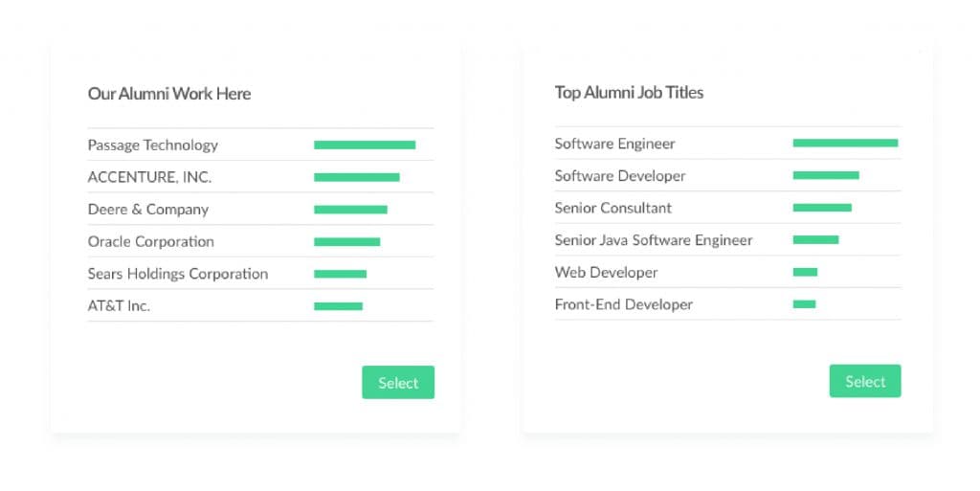Click the green bar beside Passage Technology
This screenshot has height=491, width=980.
click(x=365, y=145)
